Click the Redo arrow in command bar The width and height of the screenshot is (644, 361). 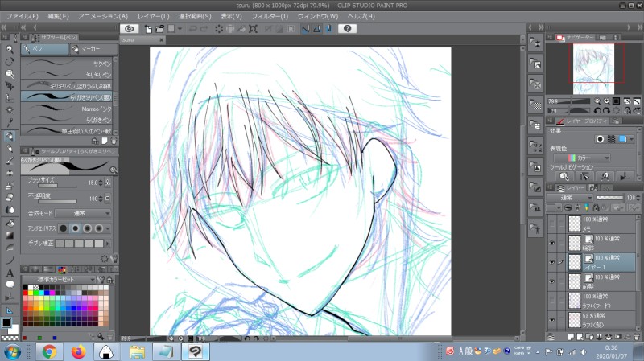[204, 29]
